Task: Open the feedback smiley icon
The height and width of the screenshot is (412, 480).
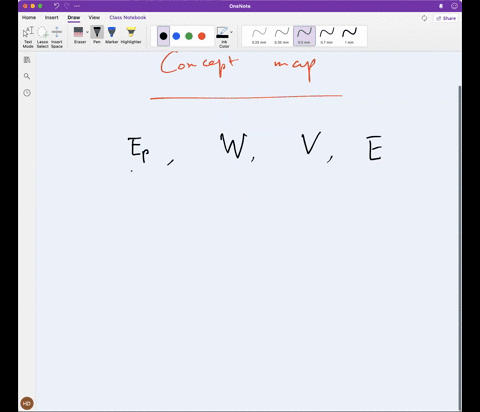Action: [x=454, y=6]
